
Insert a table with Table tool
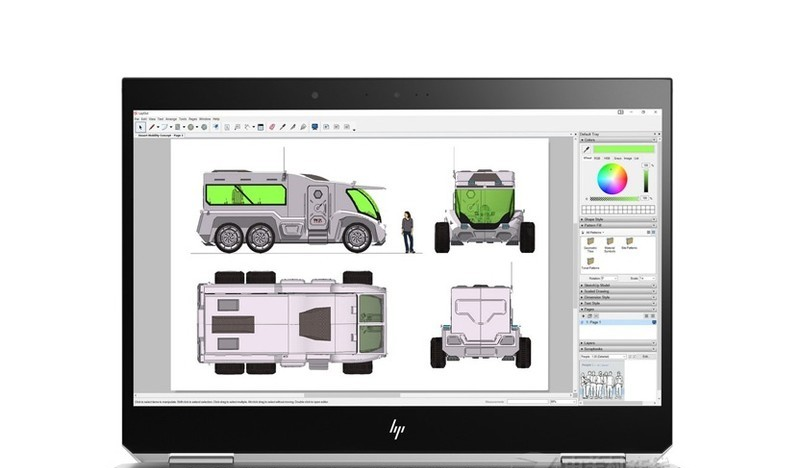(261, 127)
